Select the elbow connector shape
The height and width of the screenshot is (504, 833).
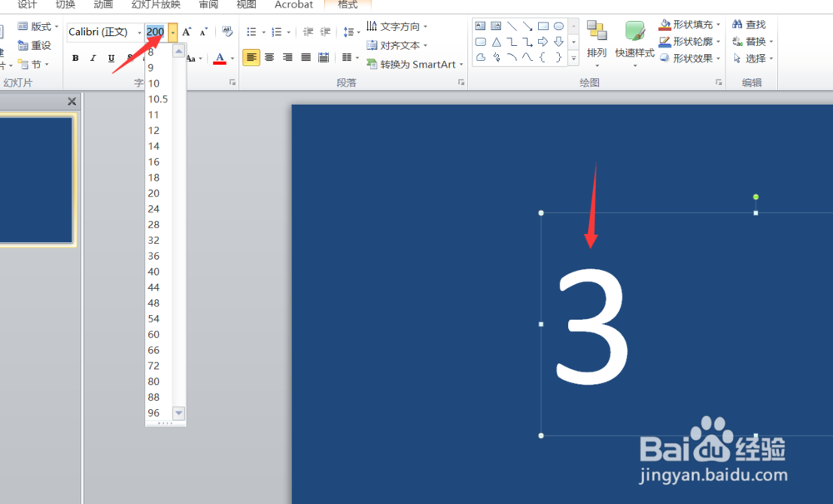coord(511,42)
